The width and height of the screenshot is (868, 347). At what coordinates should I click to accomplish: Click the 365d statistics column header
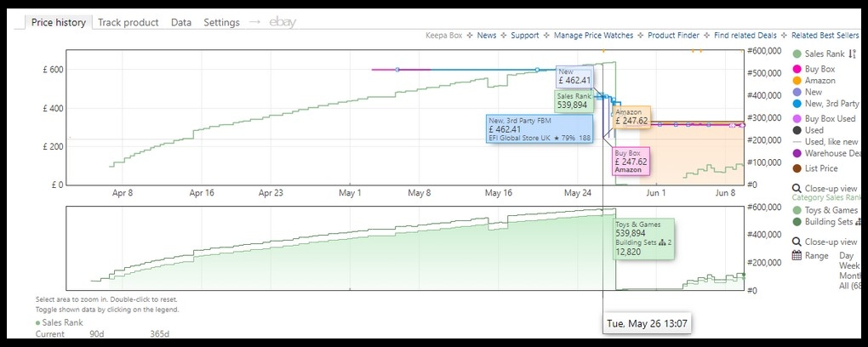[x=159, y=334]
